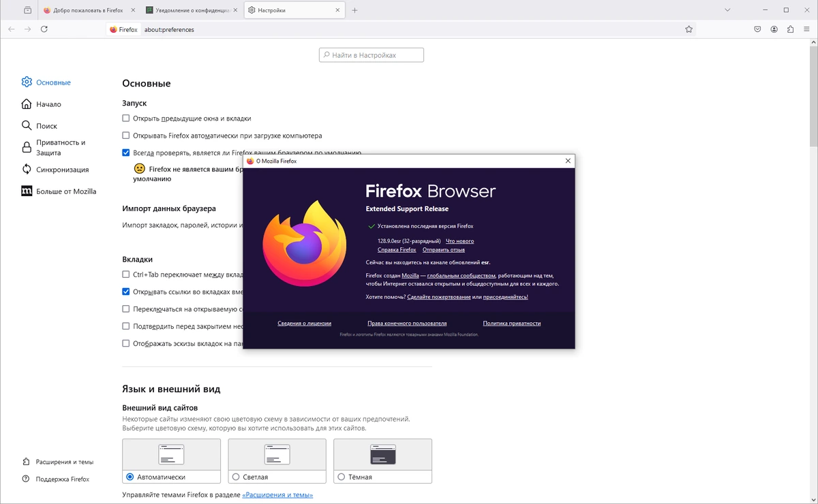Switch to Уведомление о конфиденциальности tab
Image resolution: width=818 pixels, height=504 pixels.
pos(192,10)
